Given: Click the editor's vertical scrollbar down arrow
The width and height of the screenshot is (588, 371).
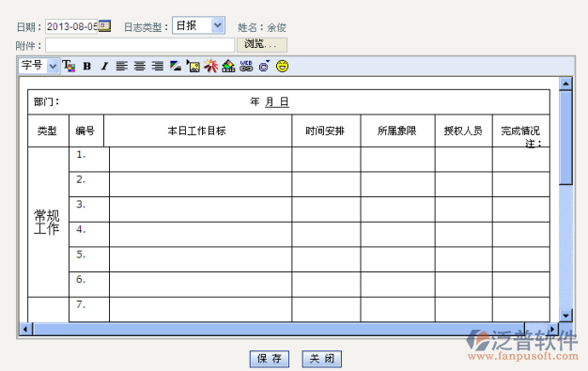Looking at the screenshot, I should pos(565,316).
